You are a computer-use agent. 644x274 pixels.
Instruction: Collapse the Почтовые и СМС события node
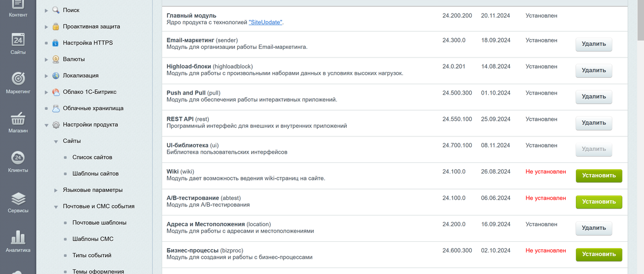(x=56, y=206)
